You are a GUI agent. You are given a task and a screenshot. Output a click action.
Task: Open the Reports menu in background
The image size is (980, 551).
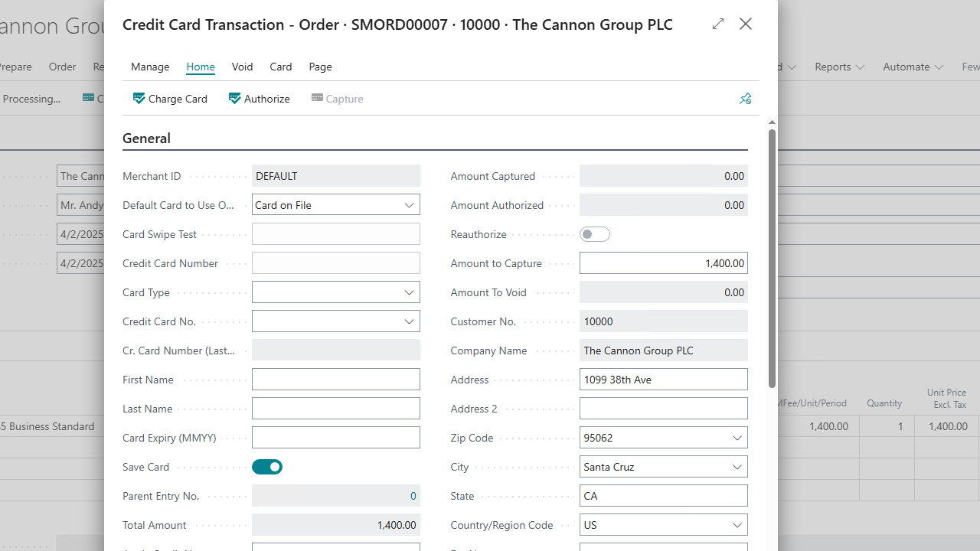point(839,67)
